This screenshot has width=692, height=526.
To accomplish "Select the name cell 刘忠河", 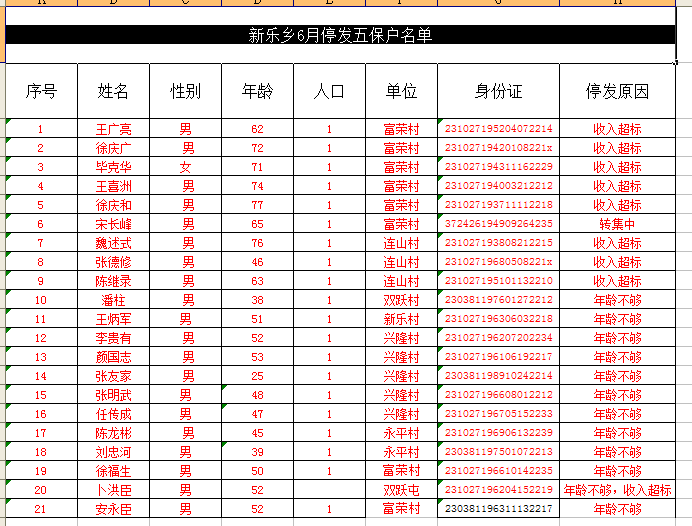I will 113,451.
